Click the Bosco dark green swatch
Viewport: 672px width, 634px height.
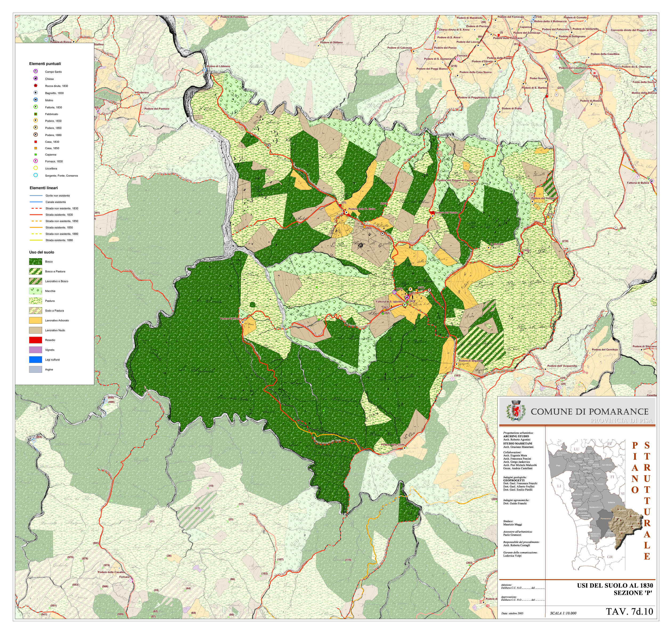(35, 261)
